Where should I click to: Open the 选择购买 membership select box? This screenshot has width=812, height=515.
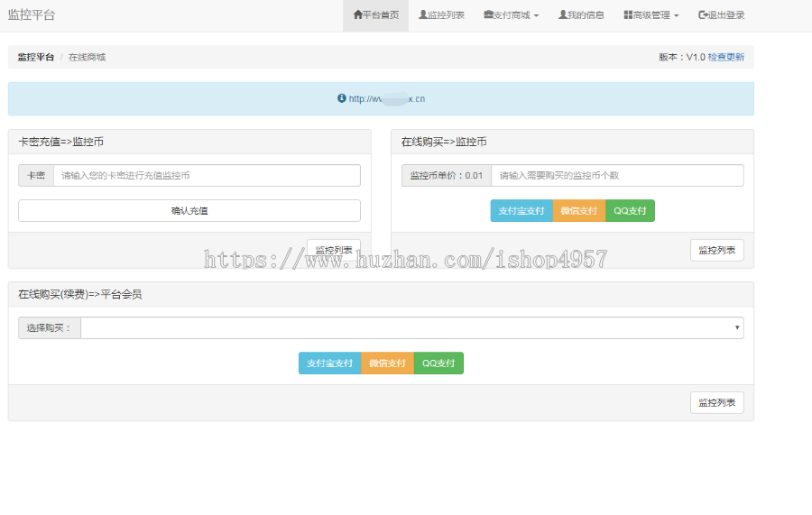[x=411, y=327]
